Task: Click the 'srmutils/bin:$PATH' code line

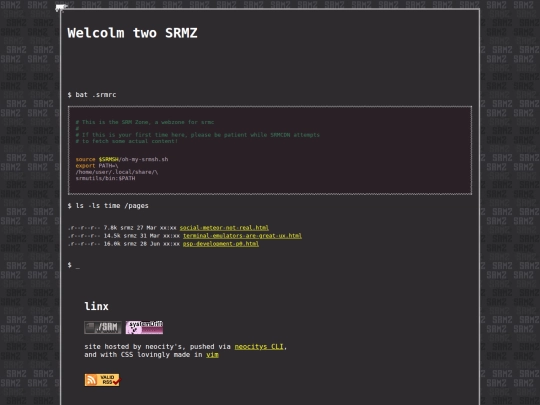Action: click(105, 178)
